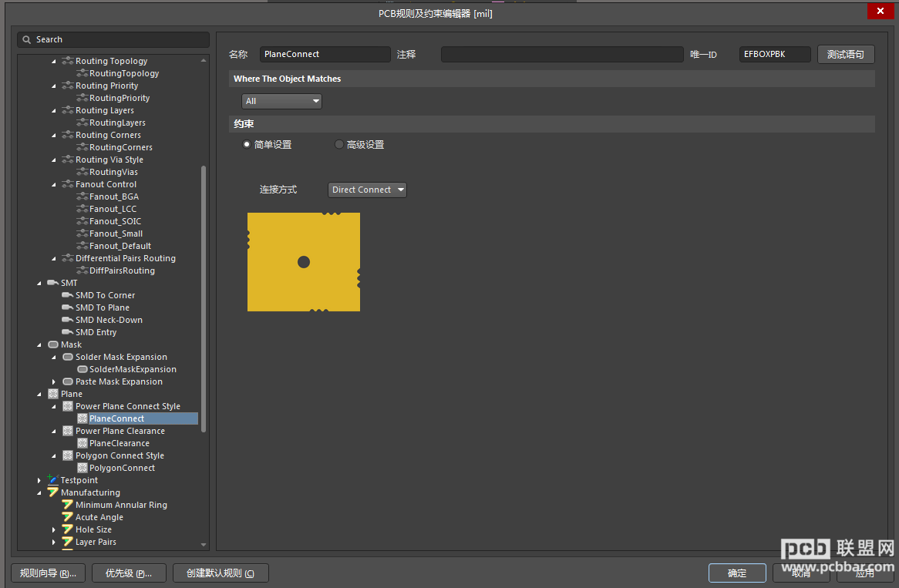Viewport: 899px width, 588px height.
Task: Select the Polygon Connect Style item
Action: (x=120, y=455)
